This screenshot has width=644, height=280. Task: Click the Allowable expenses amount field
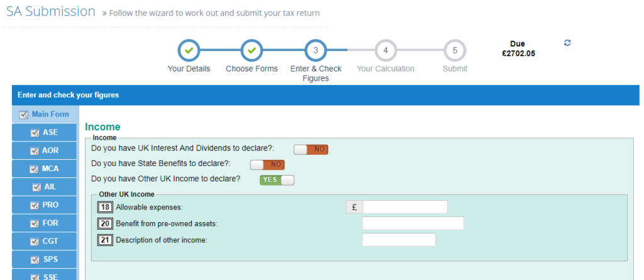pos(405,207)
